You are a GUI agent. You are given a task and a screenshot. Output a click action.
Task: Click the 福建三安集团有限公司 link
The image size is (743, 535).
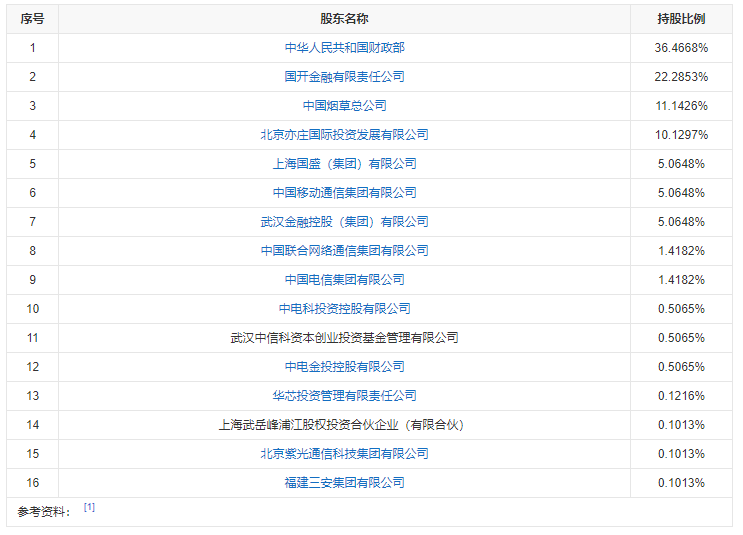[344, 483]
